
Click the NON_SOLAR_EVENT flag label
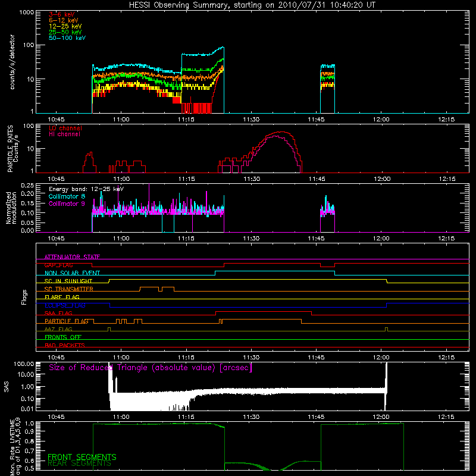pos(72,273)
